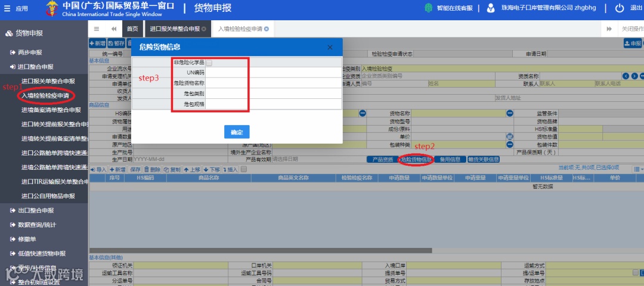
Task: Click 删除 trash in goods list toolbar
Action: [x=152, y=169]
